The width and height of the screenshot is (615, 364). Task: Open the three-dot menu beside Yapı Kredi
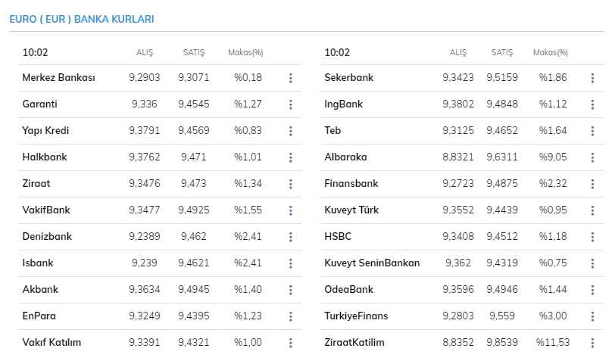click(x=290, y=131)
